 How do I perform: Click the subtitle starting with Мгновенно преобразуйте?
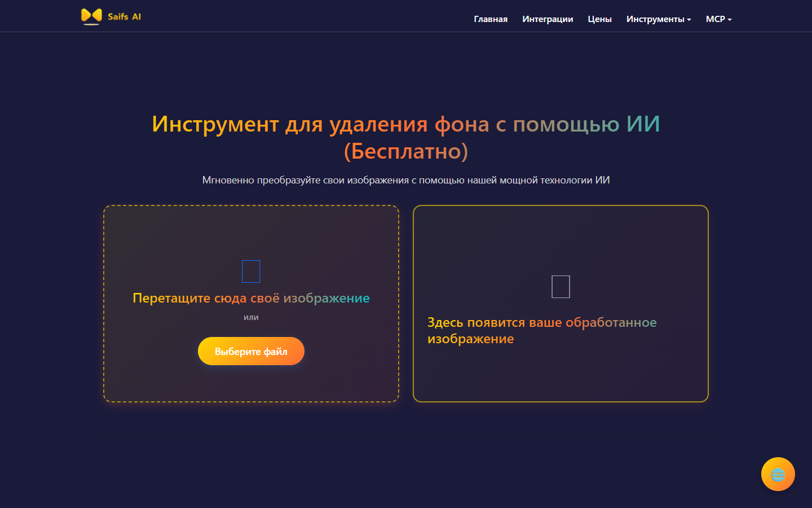point(406,180)
